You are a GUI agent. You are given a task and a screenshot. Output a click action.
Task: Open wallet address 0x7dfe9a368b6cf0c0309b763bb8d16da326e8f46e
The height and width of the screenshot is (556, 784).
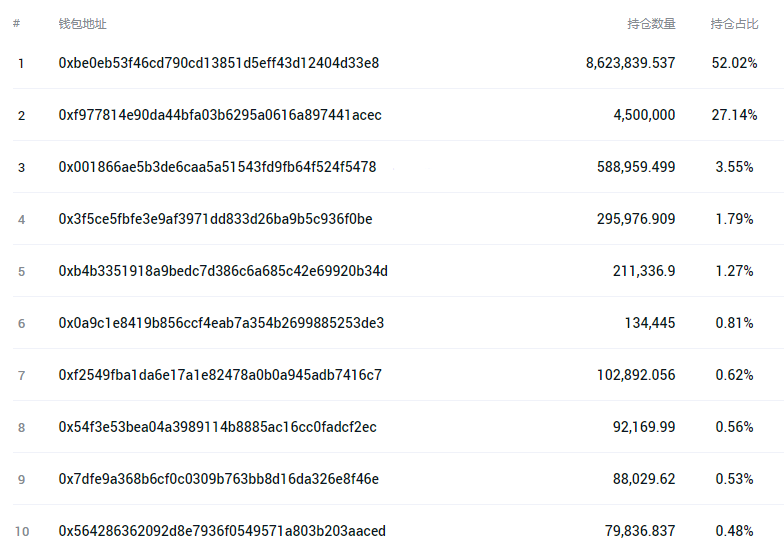point(218,479)
